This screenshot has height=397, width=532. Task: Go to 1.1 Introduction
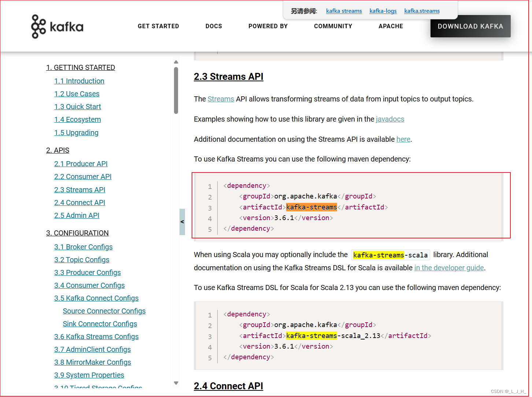click(79, 81)
